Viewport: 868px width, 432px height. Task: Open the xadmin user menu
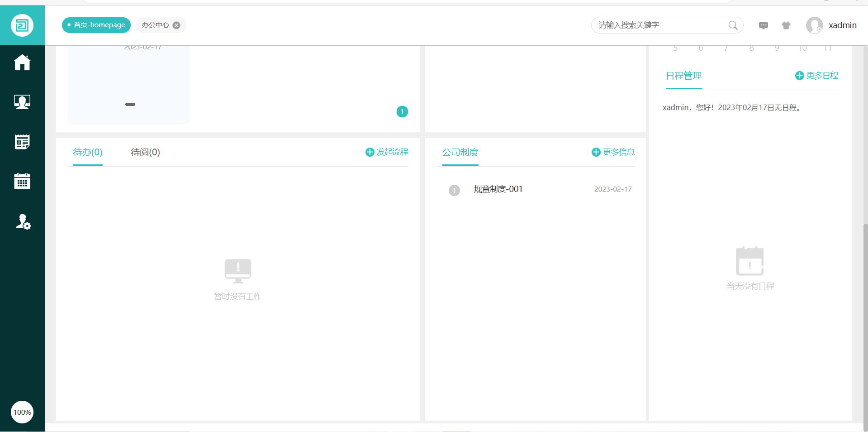(842, 25)
